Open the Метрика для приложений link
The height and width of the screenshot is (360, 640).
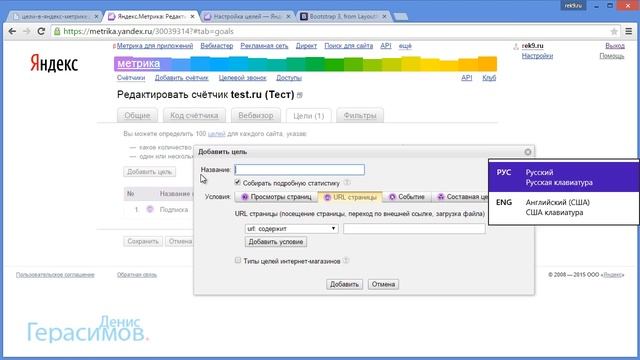[x=155, y=46]
